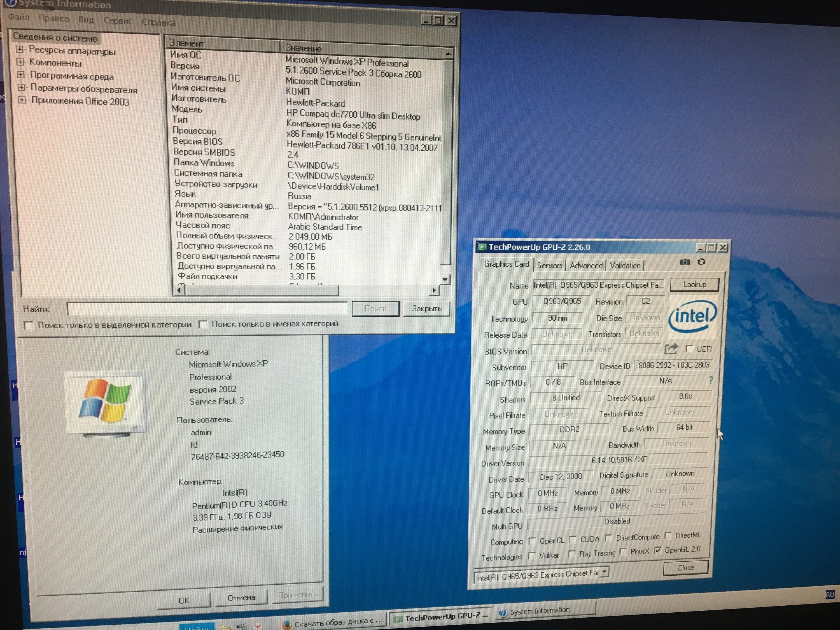Click the camera screenshot icon in GPU-Z

point(685,262)
